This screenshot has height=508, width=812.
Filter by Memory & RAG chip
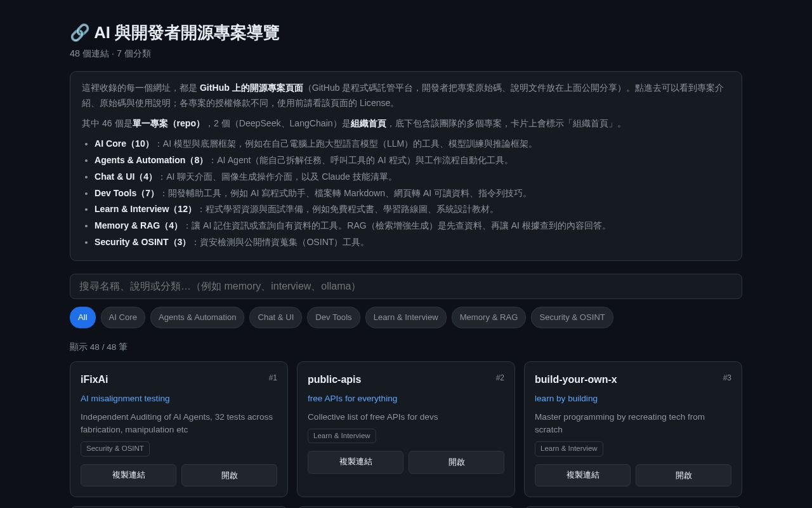488,317
